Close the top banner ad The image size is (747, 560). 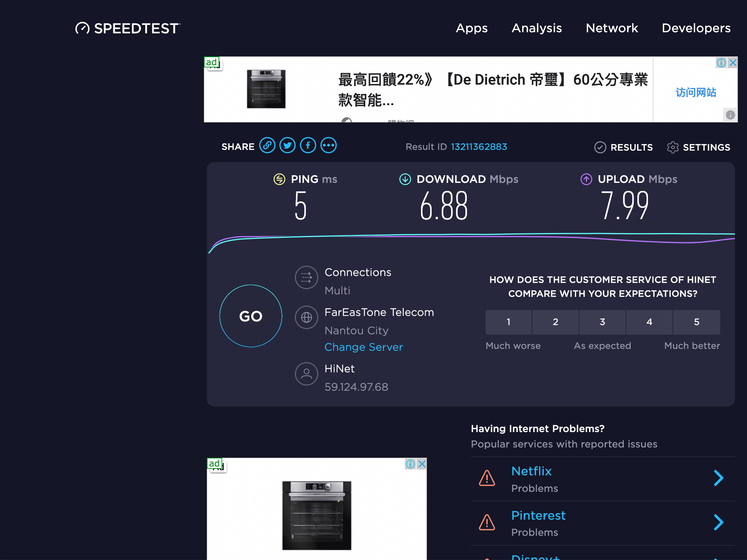pos(733,63)
